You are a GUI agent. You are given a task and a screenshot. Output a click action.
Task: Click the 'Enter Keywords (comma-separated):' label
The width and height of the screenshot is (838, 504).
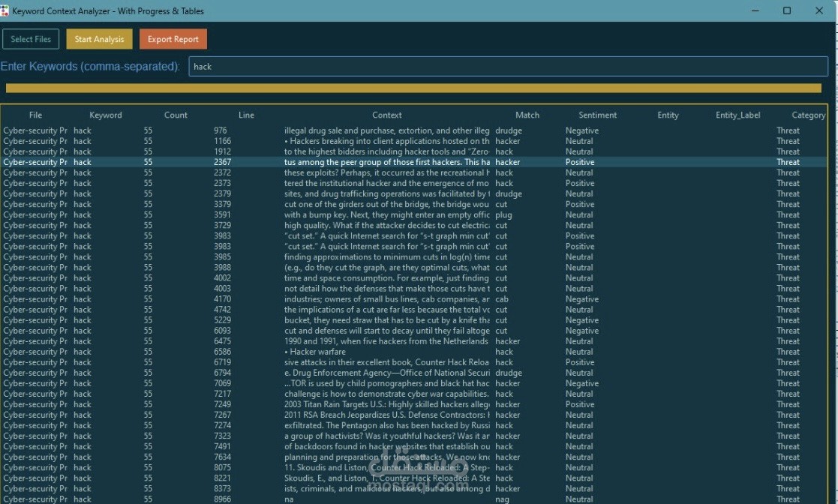[x=90, y=66]
